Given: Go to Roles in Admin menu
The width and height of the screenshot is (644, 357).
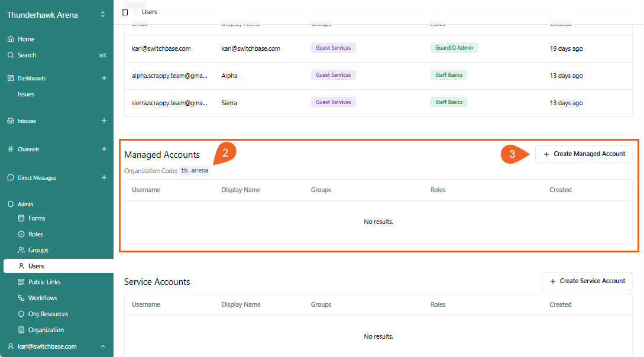Looking at the screenshot, I should click(x=35, y=234).
